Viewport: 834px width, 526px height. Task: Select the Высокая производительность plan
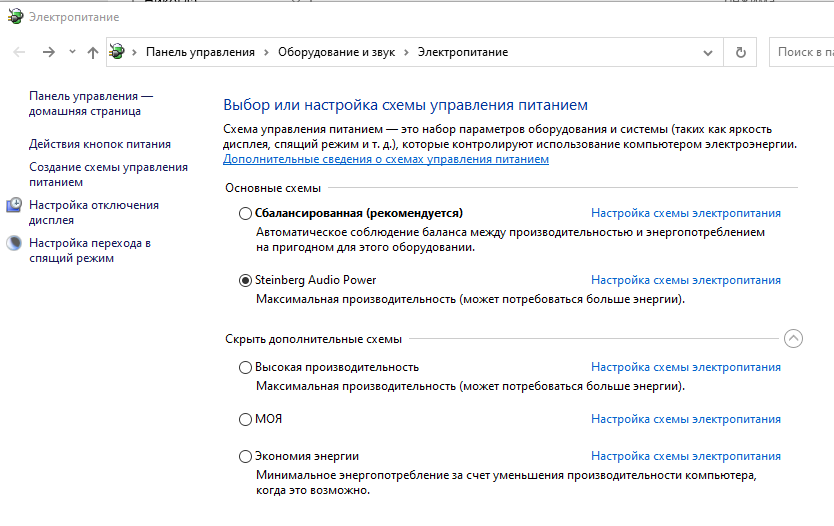[x=246, y=367]
